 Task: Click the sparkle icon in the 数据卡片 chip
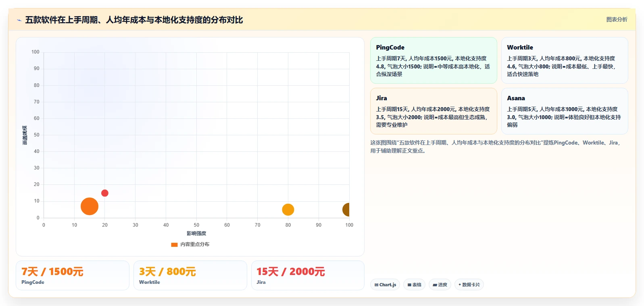pos(460,285)
